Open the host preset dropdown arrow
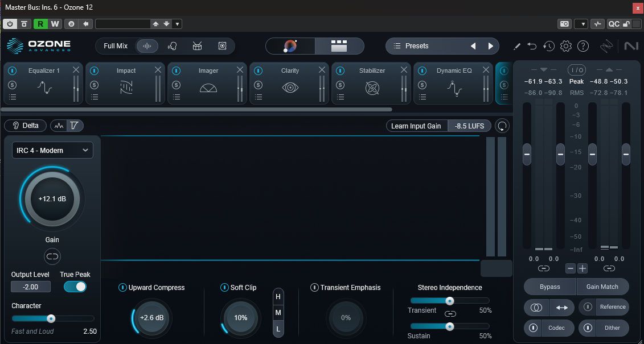Viewport: 644px width, 344px height. (x=177, y=24)
